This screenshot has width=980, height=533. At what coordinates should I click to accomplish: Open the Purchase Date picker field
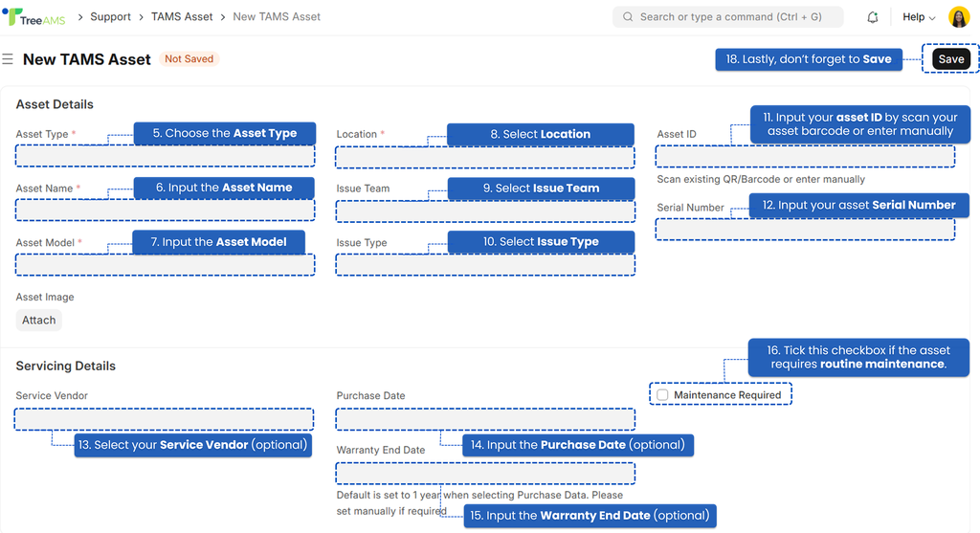(485, 419)
